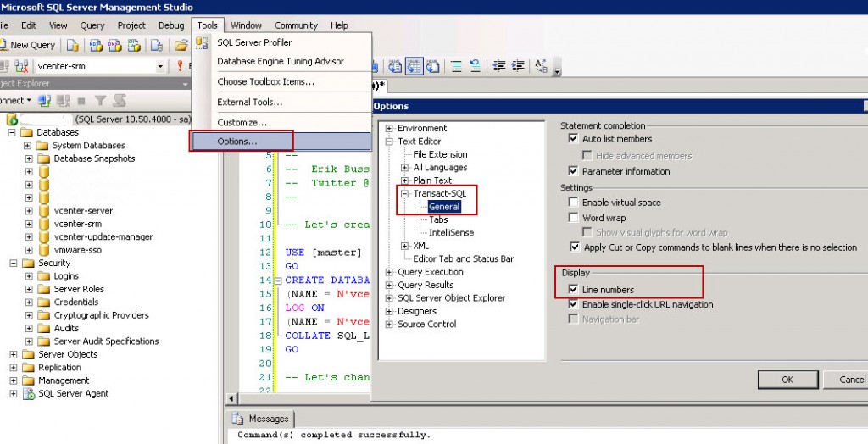This screenshot has width=868, height=444.
Task: Toggle Auto list members checkbox
Action: tap(574, 138)
